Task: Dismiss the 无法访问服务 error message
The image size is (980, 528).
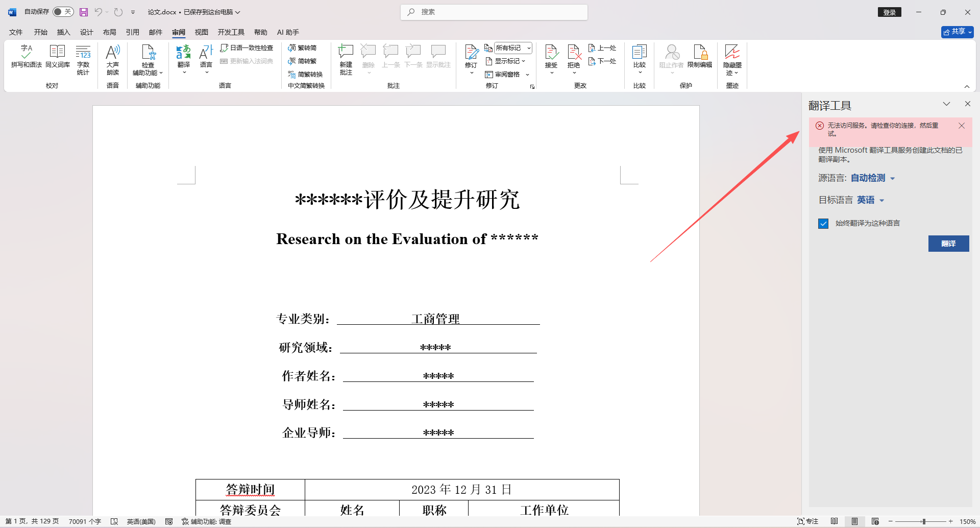Action: 962,126
